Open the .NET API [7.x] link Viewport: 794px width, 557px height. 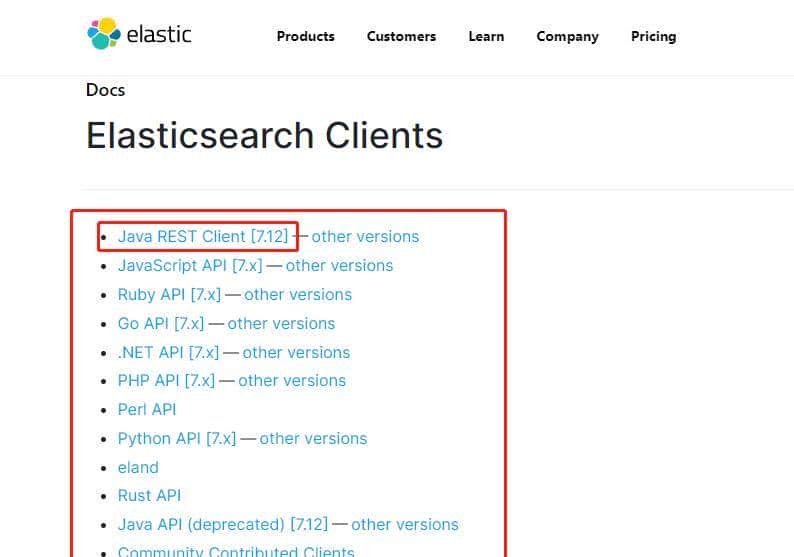click(x=168, y=353)
